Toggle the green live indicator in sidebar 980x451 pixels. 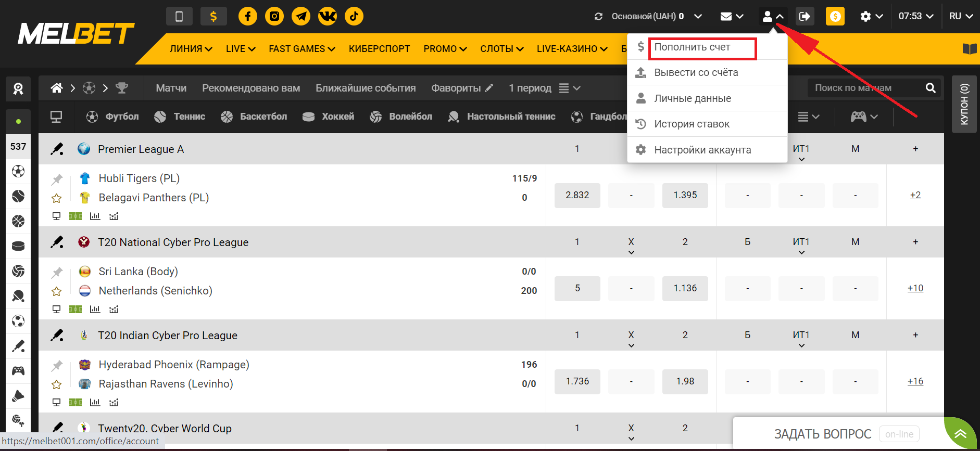pyautogui.click(x=18, y=121)
